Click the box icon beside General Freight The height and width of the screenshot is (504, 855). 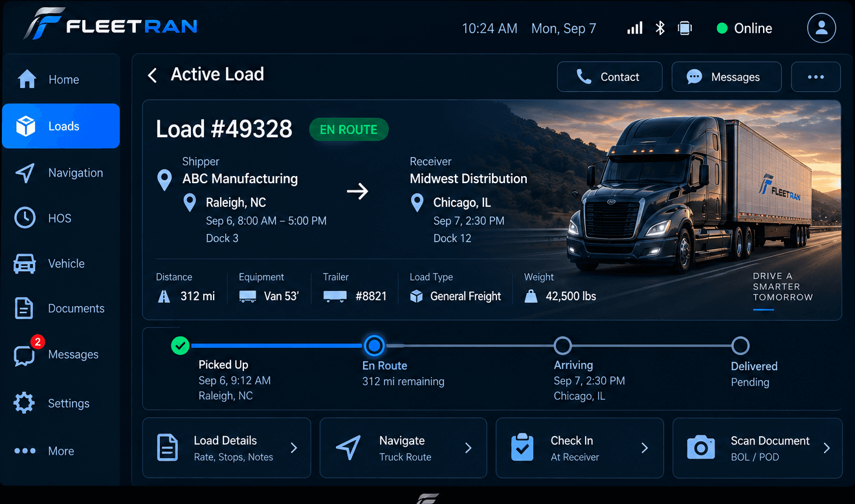click(417, 296)
